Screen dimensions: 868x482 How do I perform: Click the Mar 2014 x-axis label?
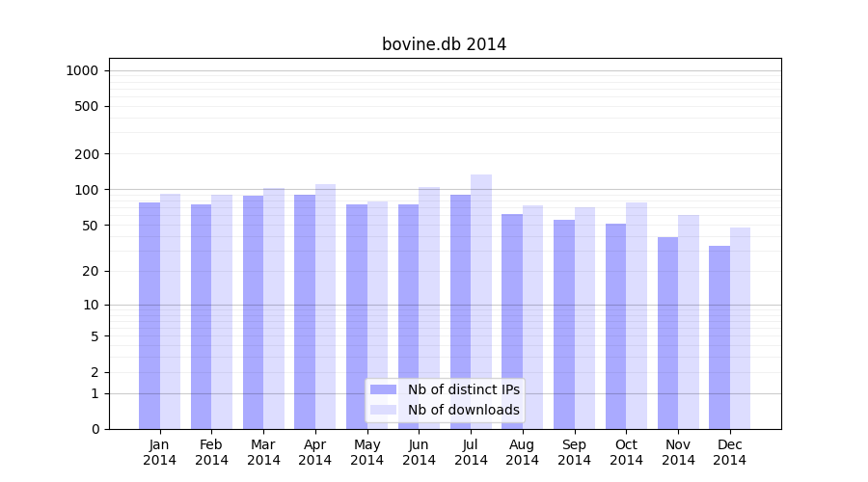[x=263, y=452]
